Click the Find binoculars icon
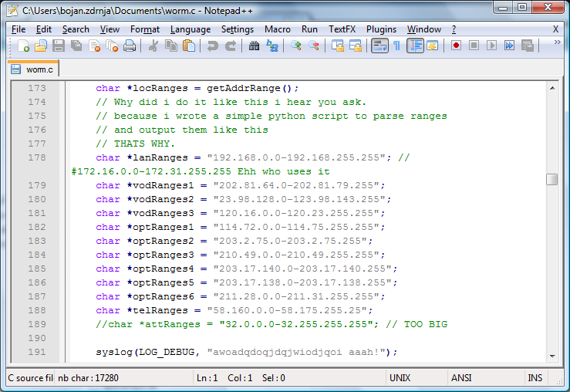 click(255, 46)
